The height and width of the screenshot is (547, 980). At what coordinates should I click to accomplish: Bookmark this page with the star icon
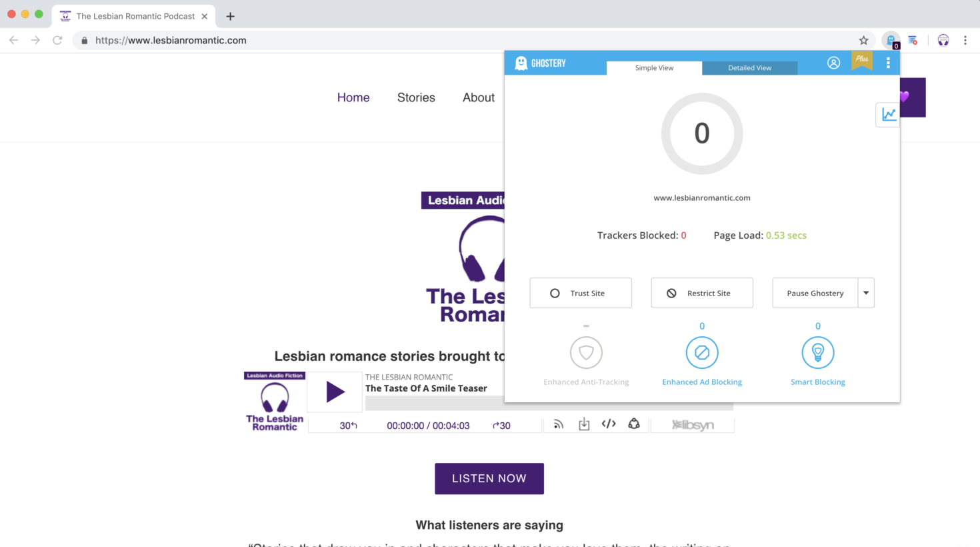[x=863, y=41]
